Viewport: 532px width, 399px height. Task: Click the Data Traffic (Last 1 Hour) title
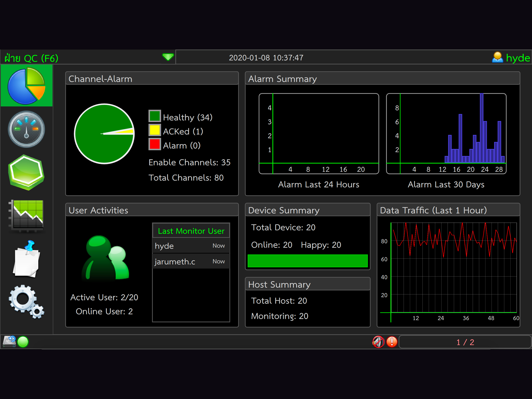click(433, 210)
